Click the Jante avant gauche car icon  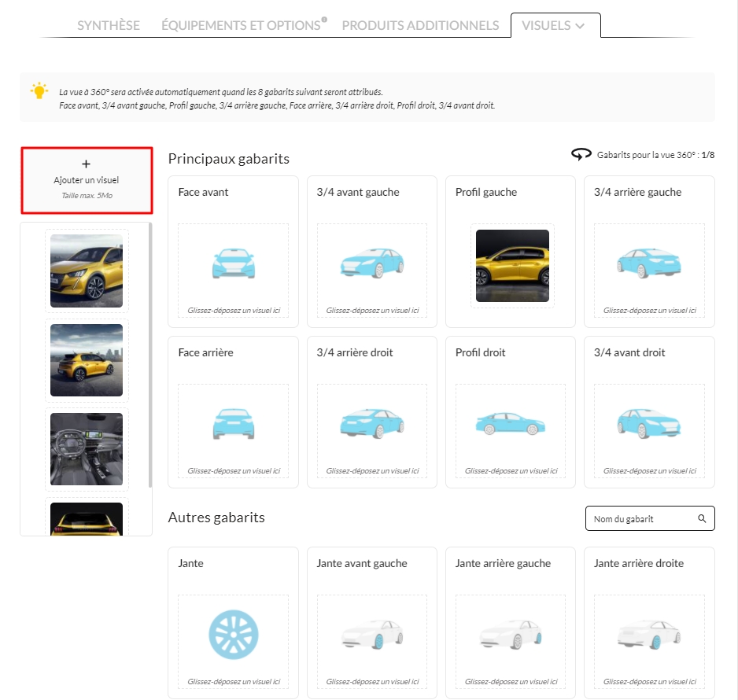pos(372,635)
